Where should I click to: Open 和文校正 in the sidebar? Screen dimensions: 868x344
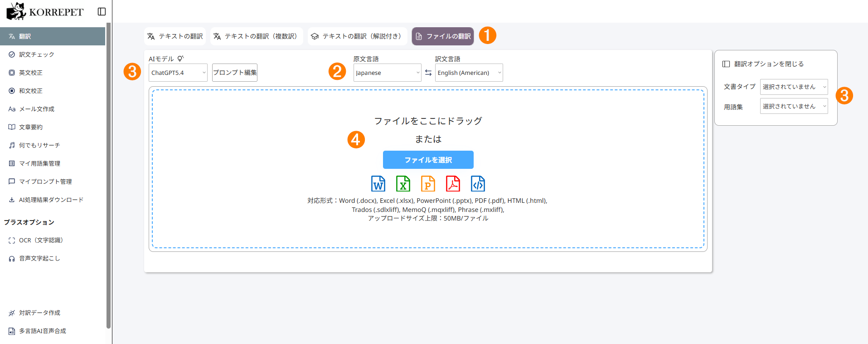coord(53,91)
